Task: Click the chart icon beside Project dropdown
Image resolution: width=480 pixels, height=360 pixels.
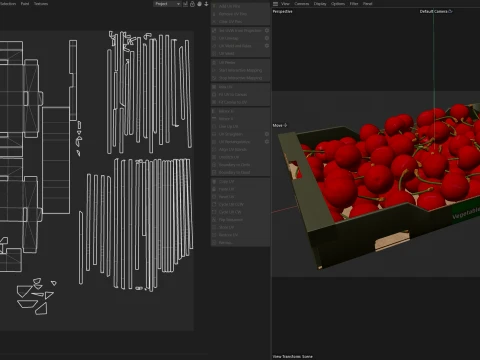Action: tap(185, 4)
